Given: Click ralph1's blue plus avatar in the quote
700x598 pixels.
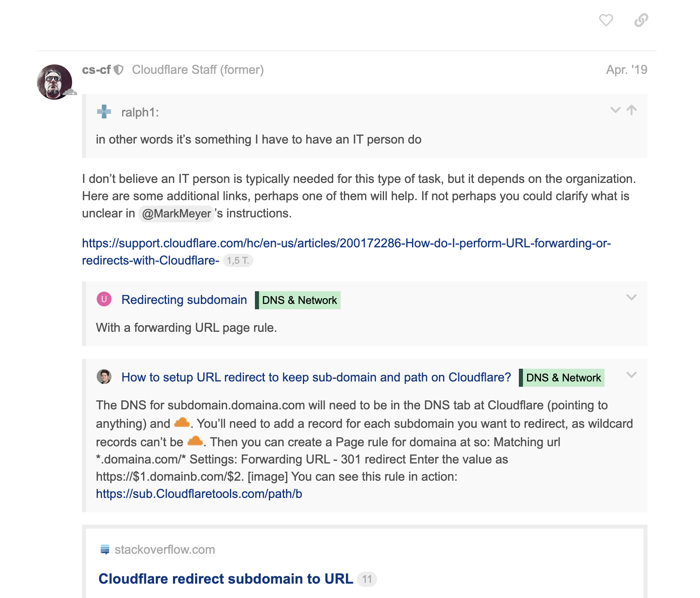Looking at the screenshot, I should click(x=104, y=112).
